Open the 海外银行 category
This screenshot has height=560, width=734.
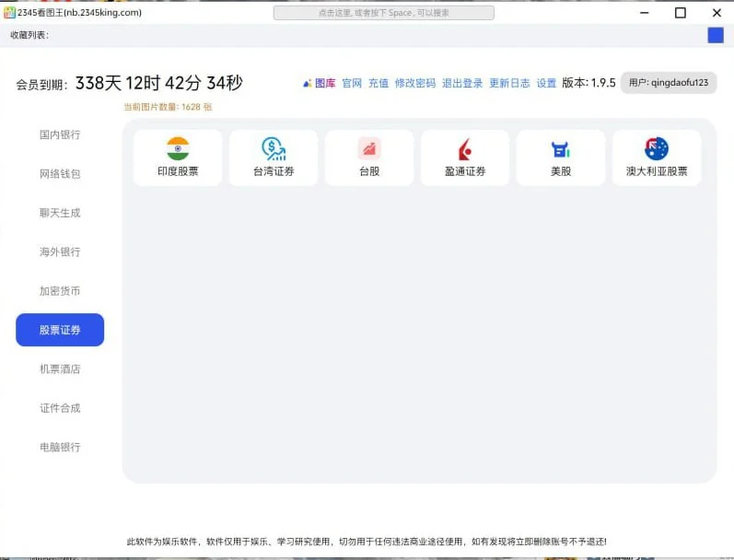(x=60, y=251)
